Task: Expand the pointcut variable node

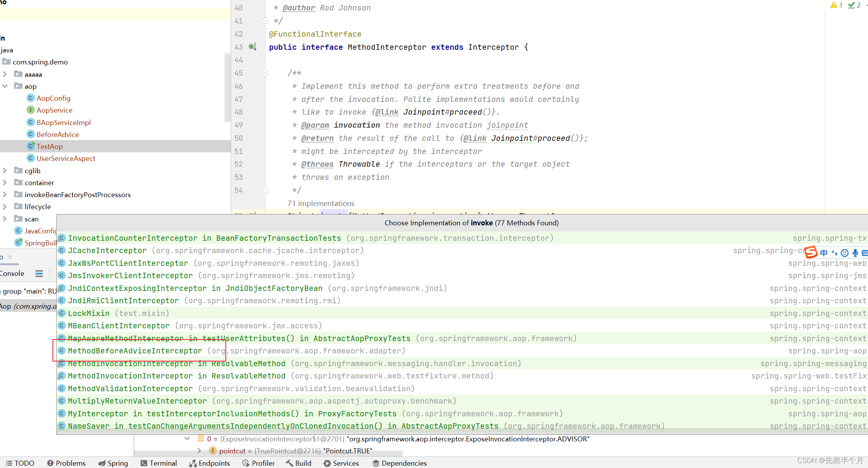Action: pyautogui.click(x=199, y=451)
